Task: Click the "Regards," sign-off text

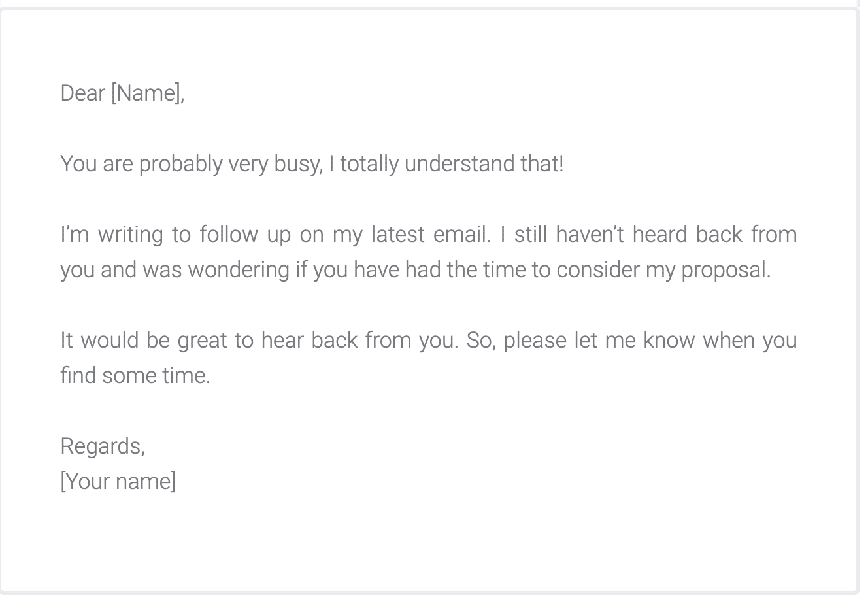Action: tap(102, 446)
